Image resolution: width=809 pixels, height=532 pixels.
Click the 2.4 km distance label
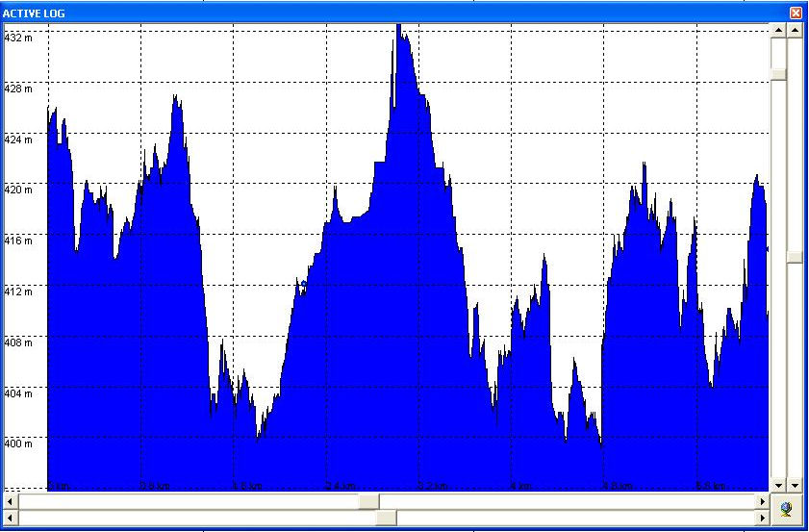pos(341,486)
